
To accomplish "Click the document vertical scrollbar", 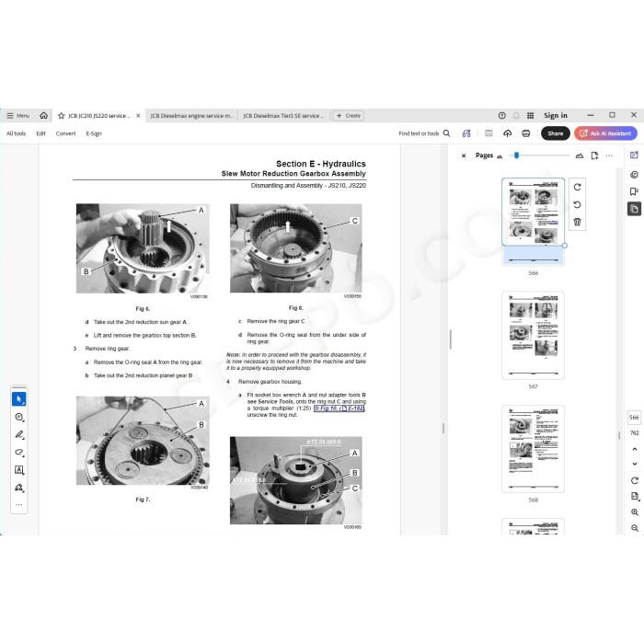I will [443, 429].
